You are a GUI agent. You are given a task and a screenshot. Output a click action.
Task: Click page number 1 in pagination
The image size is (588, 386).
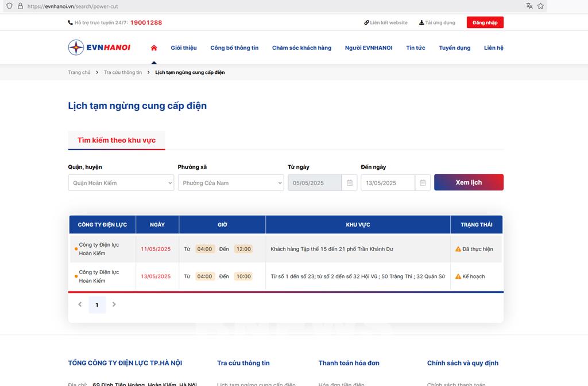coord(96,305)
